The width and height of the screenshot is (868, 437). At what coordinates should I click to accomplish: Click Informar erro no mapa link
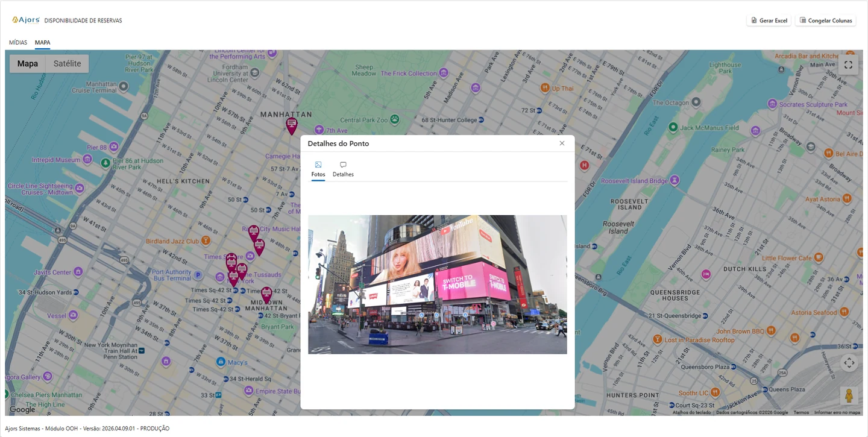[x=837, y=412]
